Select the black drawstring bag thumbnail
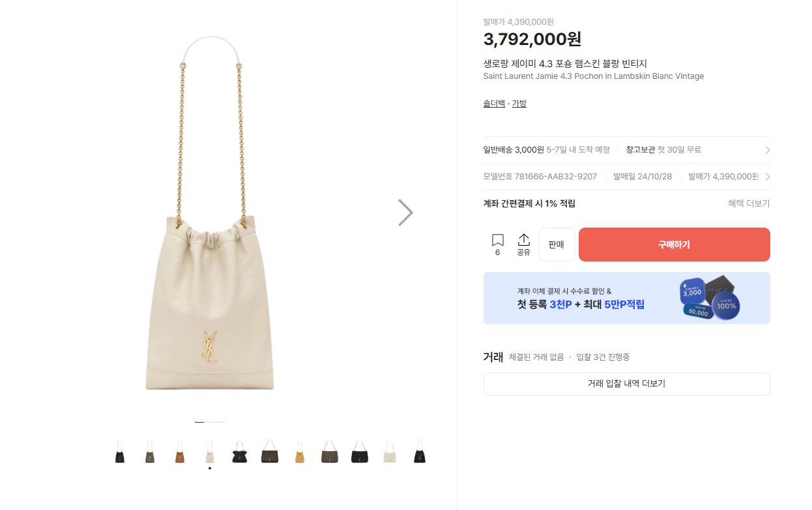Viewport: 812px width, 510px height. tap(120, 452)
